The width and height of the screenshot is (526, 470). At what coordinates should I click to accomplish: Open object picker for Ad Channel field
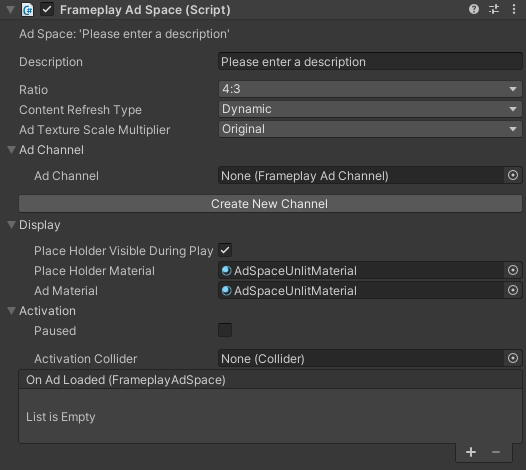513,175
